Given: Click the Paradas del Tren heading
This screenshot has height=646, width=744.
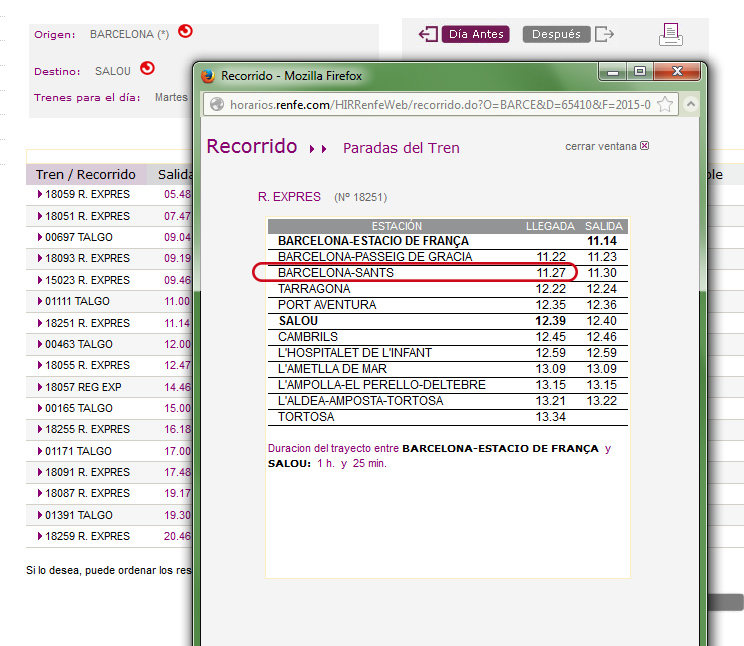Looking at the screenshot, I should point(401,148).
